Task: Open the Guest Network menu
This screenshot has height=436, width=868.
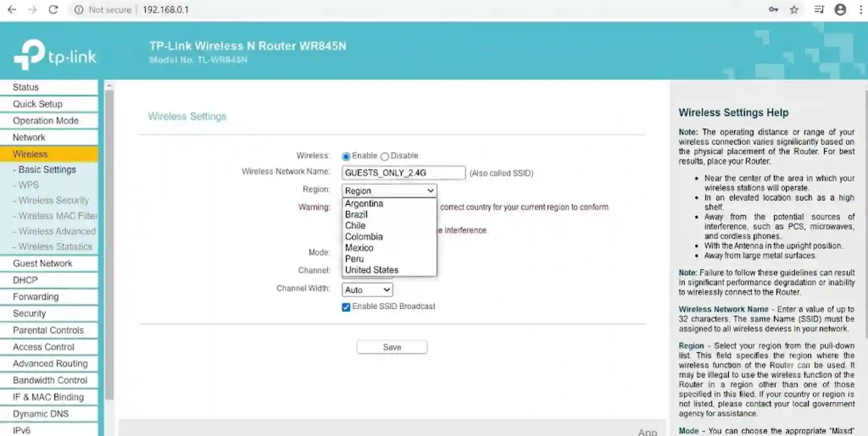Action: click(49, 263)
